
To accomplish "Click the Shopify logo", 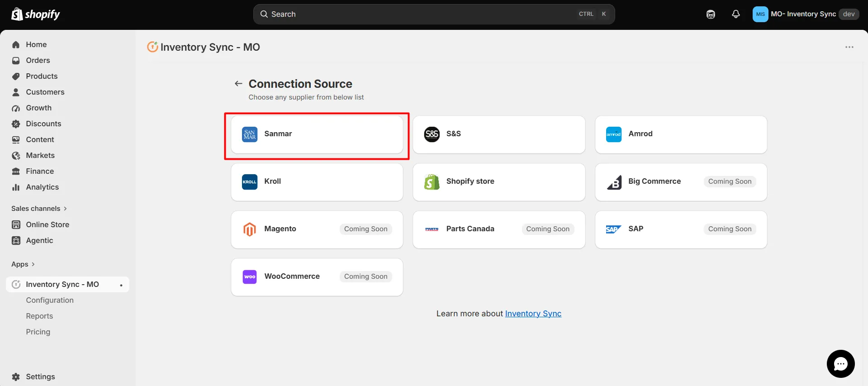I will pyautogui.click(x=35, y=14).
